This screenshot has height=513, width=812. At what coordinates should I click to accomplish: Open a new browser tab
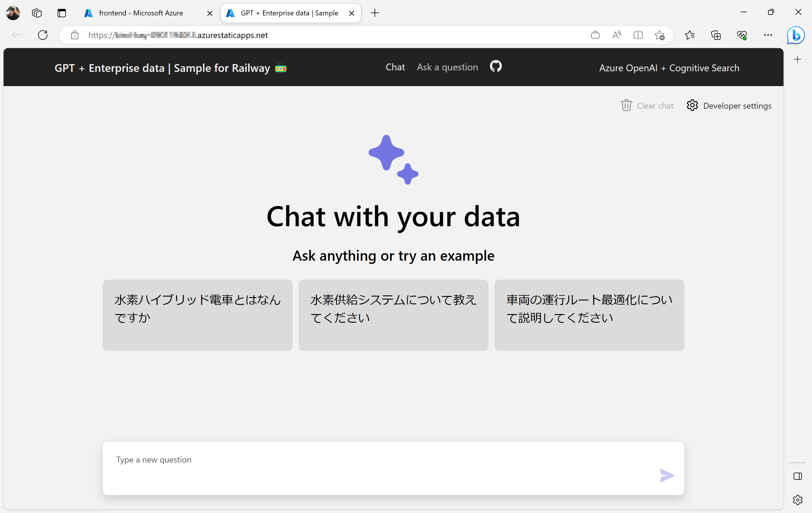click(375, 13)
